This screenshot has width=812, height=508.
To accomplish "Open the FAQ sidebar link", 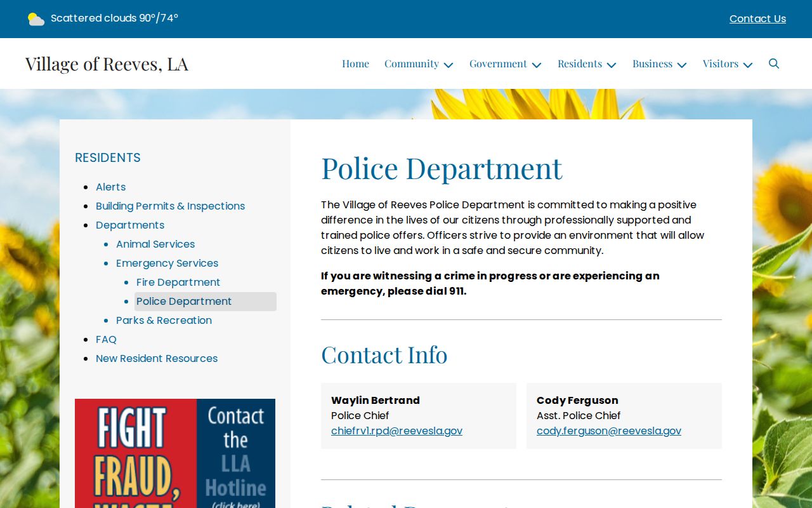I will (x=106, y=339).
